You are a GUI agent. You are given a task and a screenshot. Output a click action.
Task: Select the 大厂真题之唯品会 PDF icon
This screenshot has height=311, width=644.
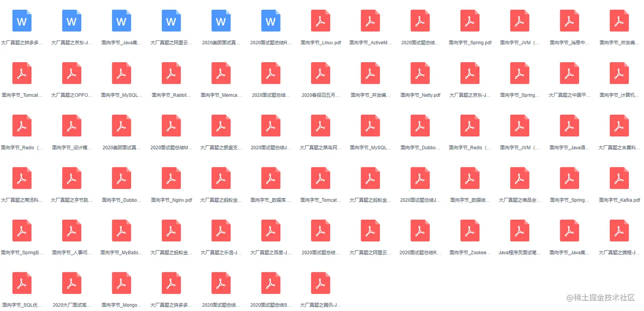tap(520, 178)
